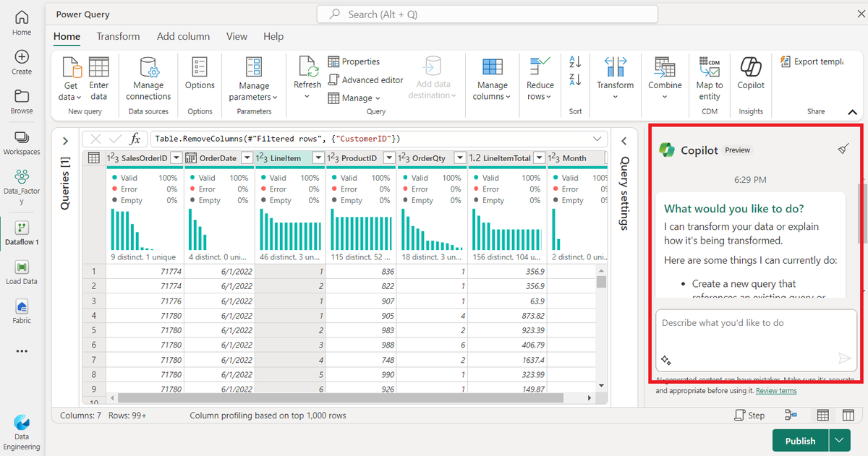Open the Reduce rows dropdown
This screenshot has width=868, height=456.
pos(540,79)
